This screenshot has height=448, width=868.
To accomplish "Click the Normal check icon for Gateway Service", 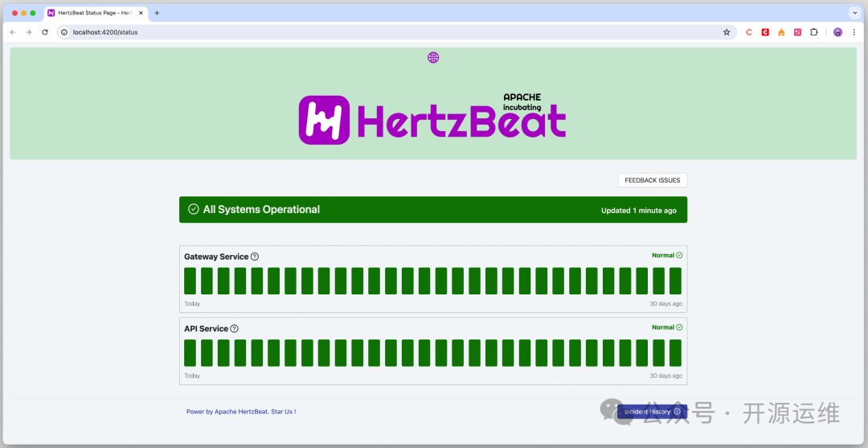I will [x=679, y=255].
